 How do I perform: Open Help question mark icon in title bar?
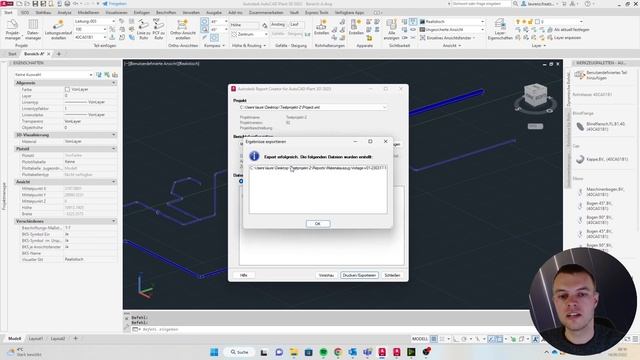(x=587, y=4)
